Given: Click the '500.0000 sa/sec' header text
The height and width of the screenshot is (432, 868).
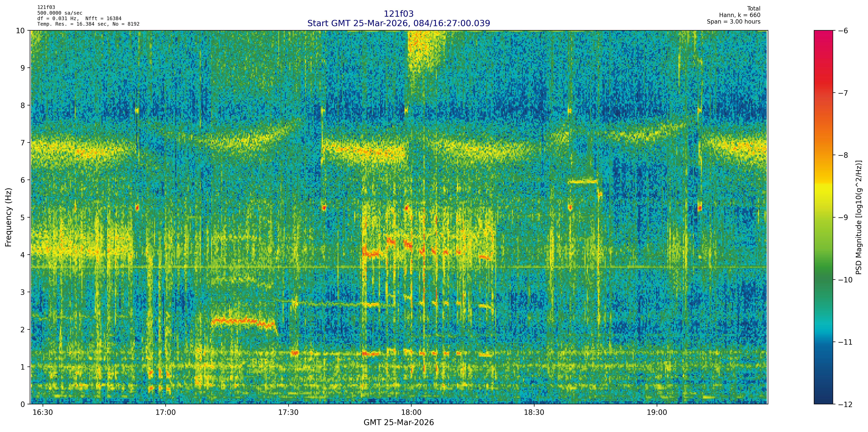Looking at the screenshot, I should click(x=60, y=13).
